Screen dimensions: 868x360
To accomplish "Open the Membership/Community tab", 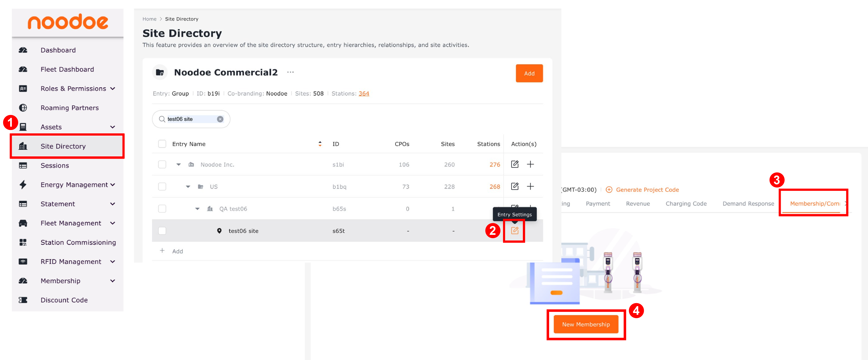I will 815,204.
